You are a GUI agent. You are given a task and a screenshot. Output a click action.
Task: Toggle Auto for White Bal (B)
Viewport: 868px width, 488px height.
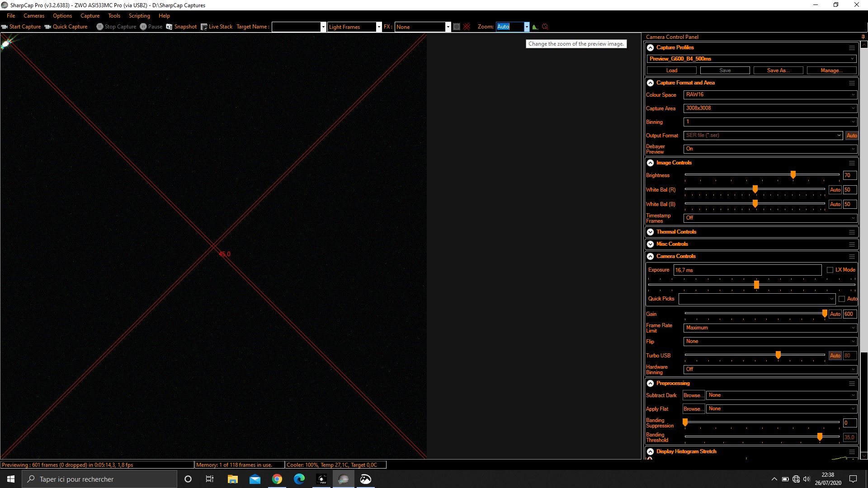point(835,204)
